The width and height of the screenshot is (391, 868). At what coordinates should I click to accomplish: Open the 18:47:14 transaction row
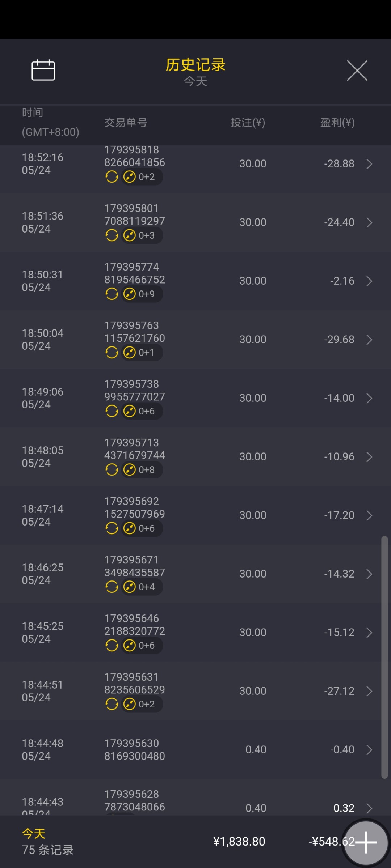point(195,515)
